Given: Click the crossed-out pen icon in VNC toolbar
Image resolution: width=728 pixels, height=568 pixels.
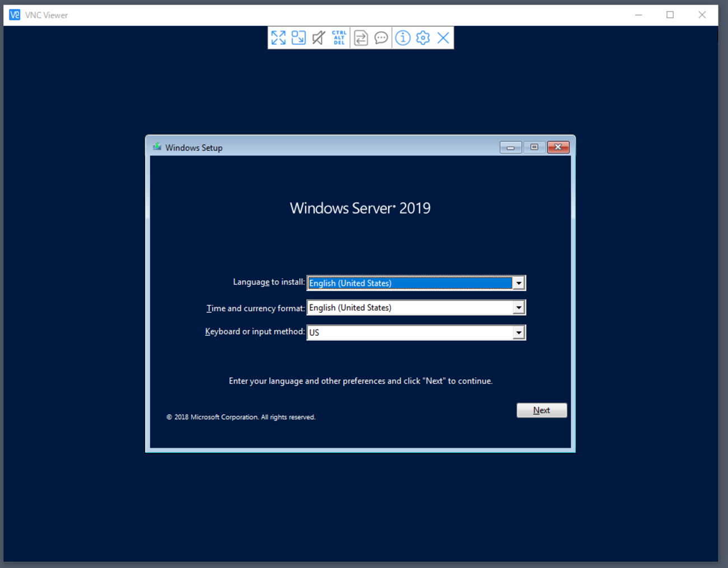Looking at the screenshot, I should click(x=319, y=37).
